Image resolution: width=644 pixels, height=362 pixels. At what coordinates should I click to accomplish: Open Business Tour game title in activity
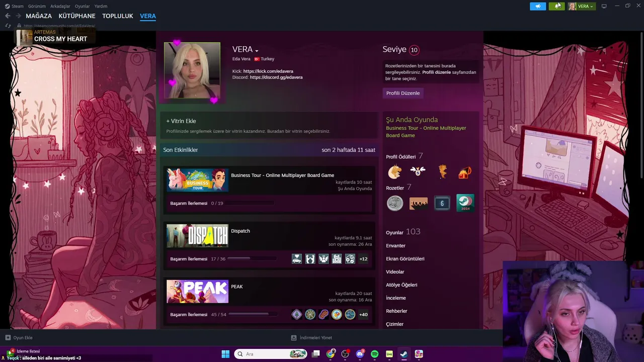pyautogui.click(x=282, y=175)
